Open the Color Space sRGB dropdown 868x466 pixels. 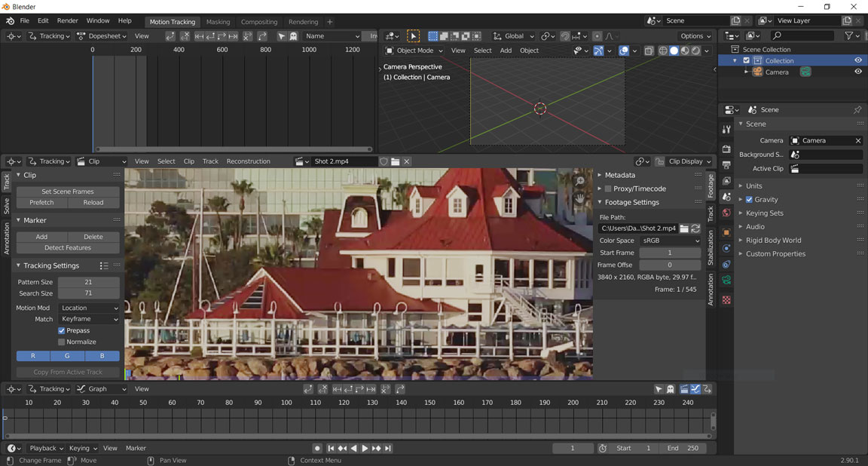pyautogui.click(x=670, y=241)
